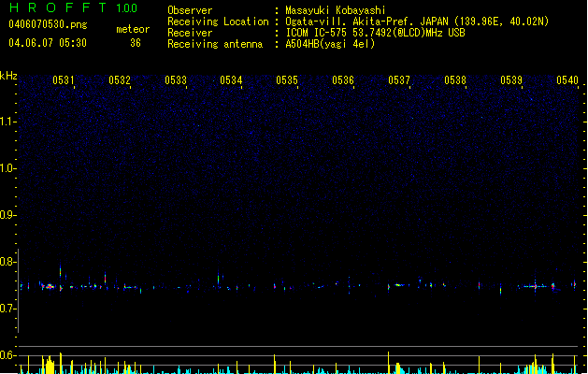Click the 0536 time marker
This screenshot has height=374, width=588.
point(343,80)
